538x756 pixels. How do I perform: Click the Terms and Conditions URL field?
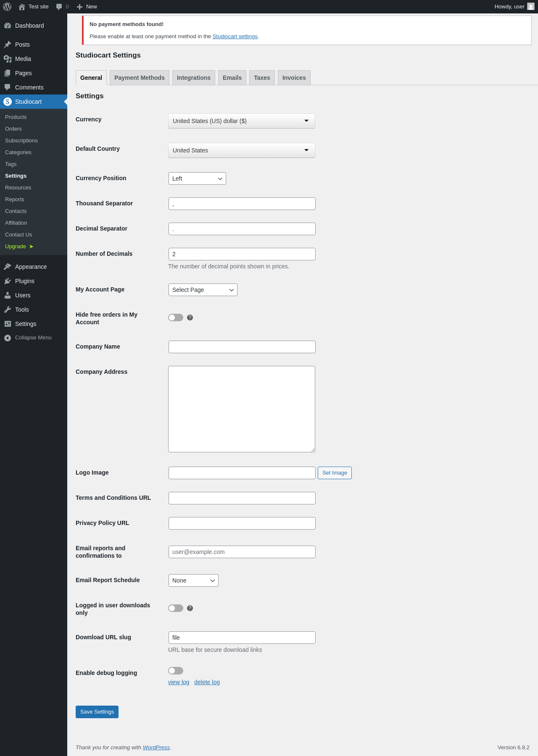coord(242,498)
